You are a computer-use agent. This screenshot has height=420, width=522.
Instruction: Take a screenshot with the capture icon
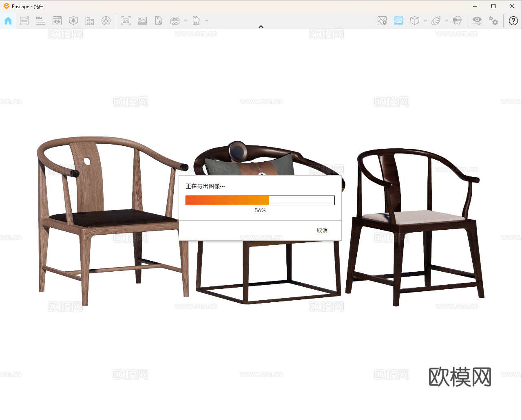pos(126,21)
